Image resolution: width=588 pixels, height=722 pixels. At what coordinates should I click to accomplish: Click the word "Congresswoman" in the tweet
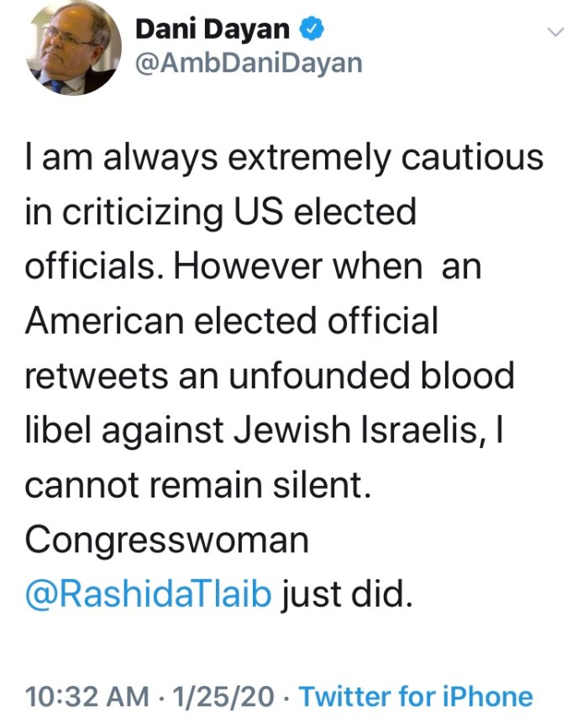pyautogui.click(x=167, y=540)
